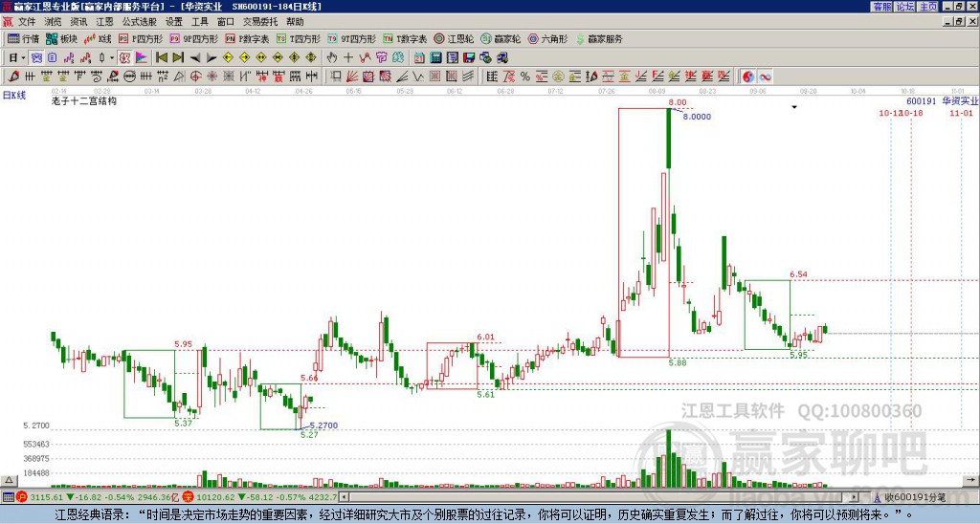Viewport: 980px width, 524px height.
Task: Open the 文件 menu
Action: [27, 22]
